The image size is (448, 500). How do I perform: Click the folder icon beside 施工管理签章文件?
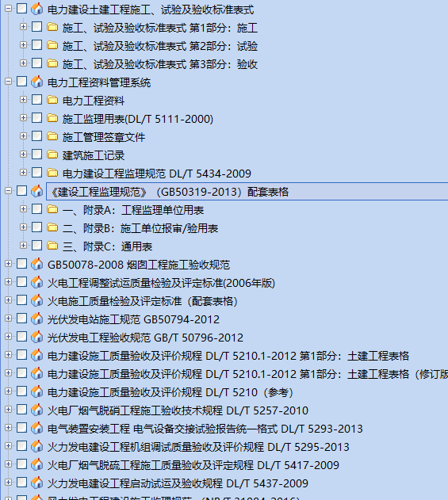click(52, 136)
